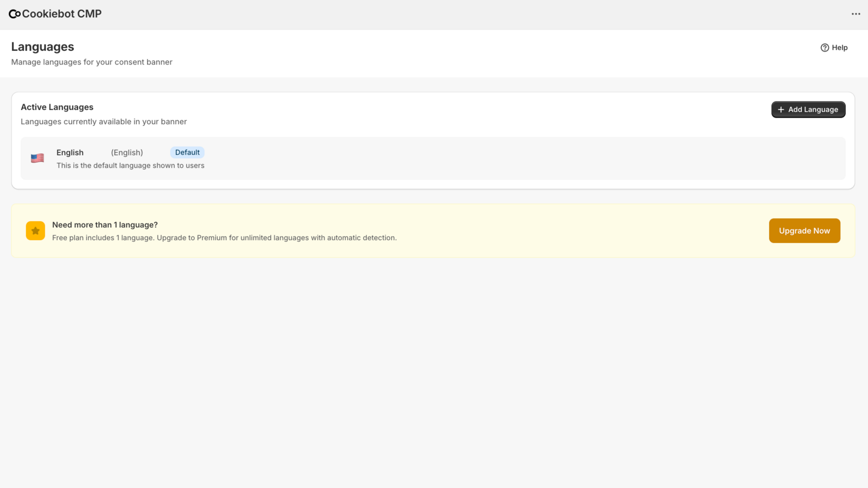Click the English language row card
Viewport: 868px width, 488px height.
pyautogui.click(x=434, y=158)
